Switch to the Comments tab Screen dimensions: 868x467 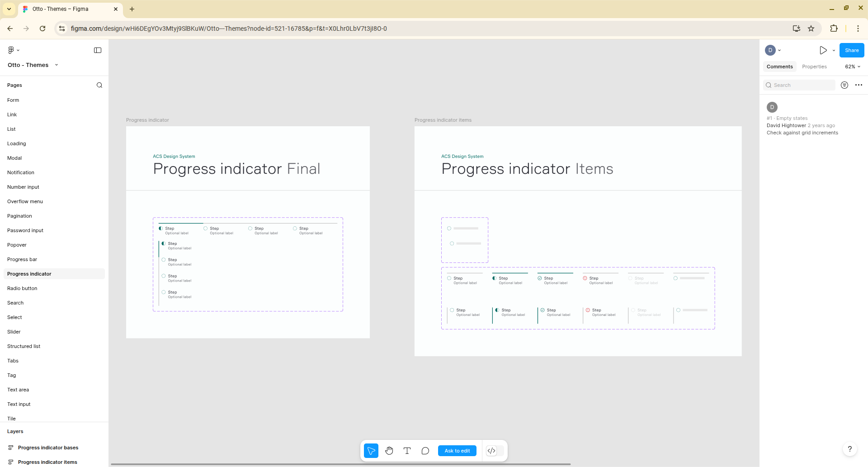(x=779, y=67)
